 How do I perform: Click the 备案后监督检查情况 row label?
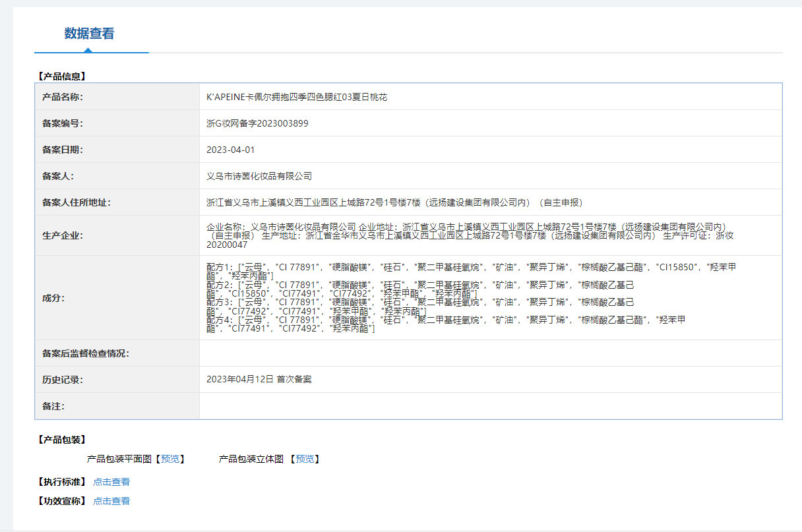(86, 353)
